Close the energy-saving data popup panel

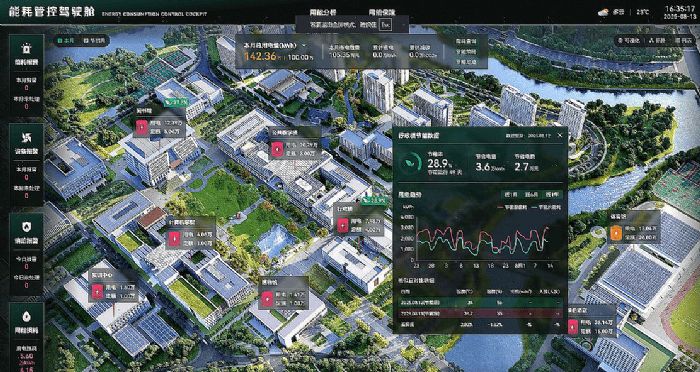pos(560,135)
